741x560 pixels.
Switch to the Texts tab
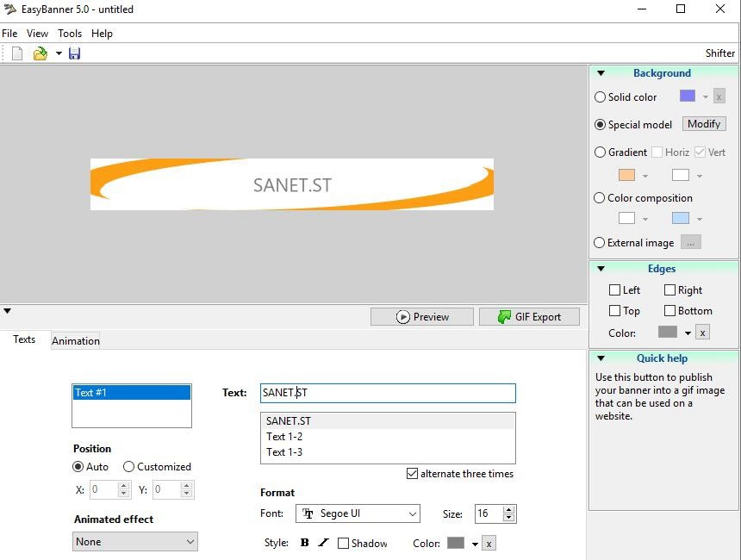pos(24,339)
